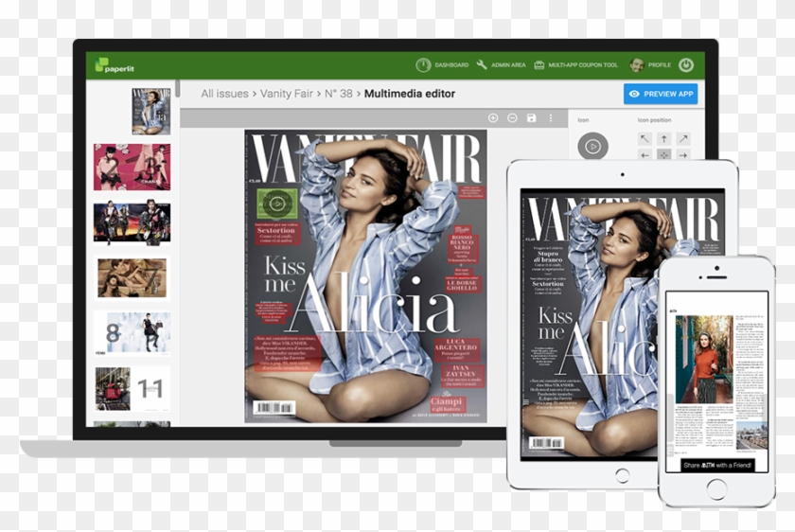Viewport: 795px width, 532px height.
Task: Click the Preview App button
Action: pyautogui.click(x=661, y=94)
